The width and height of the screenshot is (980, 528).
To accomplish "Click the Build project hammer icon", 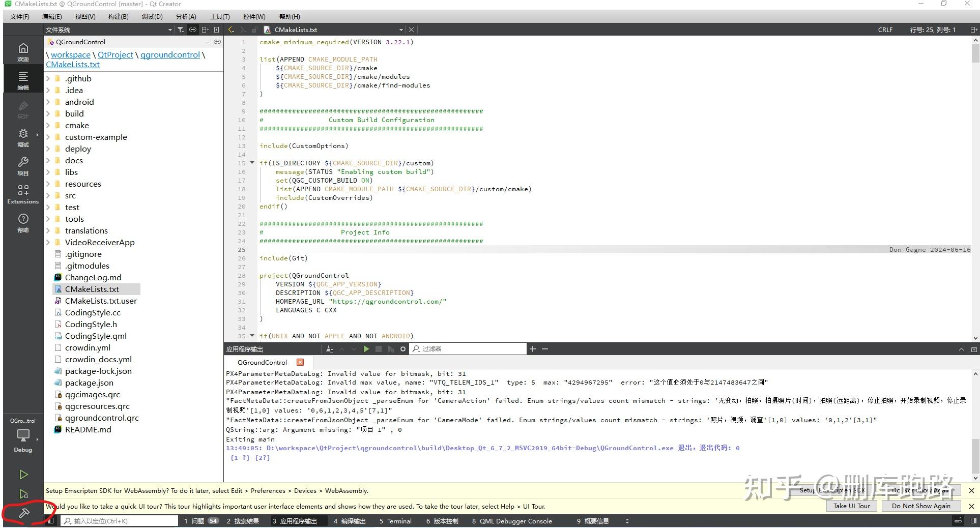I will tap(23, 513).
